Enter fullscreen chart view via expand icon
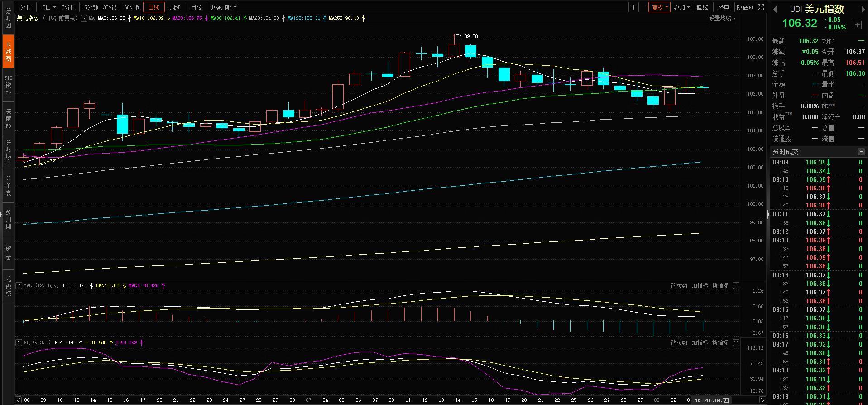868x405 pixels. 761,7
